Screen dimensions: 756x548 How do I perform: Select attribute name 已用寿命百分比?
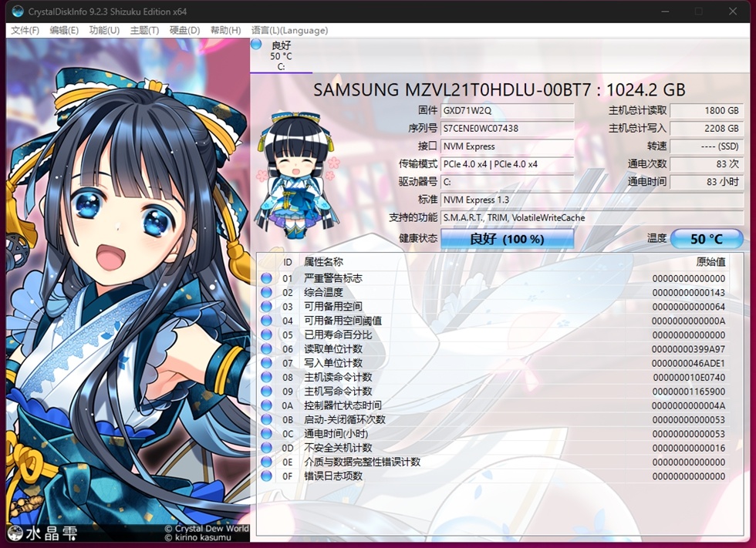[338, 335]
